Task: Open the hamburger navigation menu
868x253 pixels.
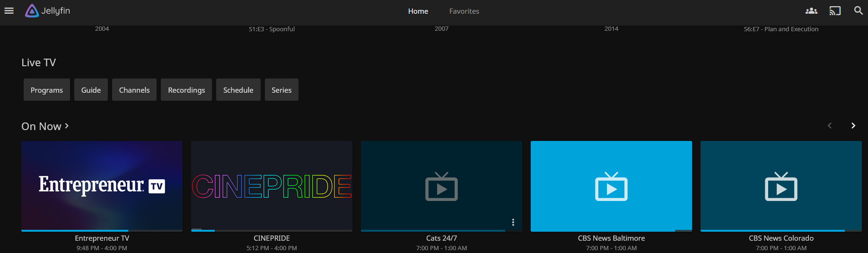Action: tap(9, 11)
